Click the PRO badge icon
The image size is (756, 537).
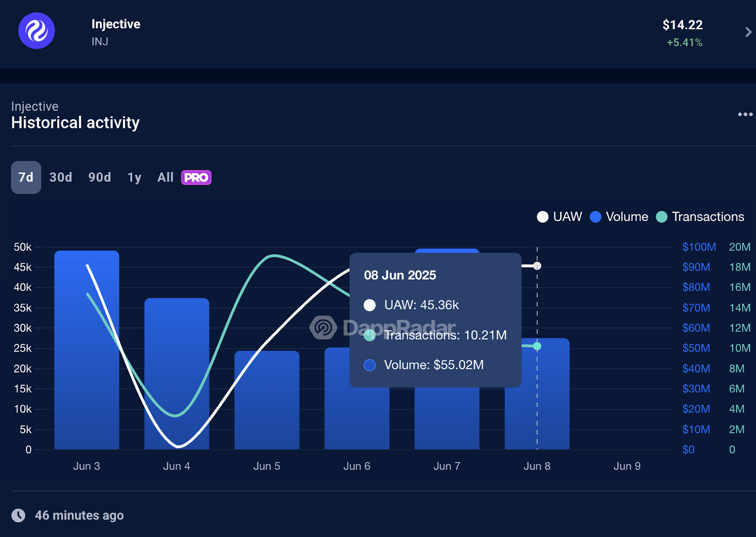196,178
